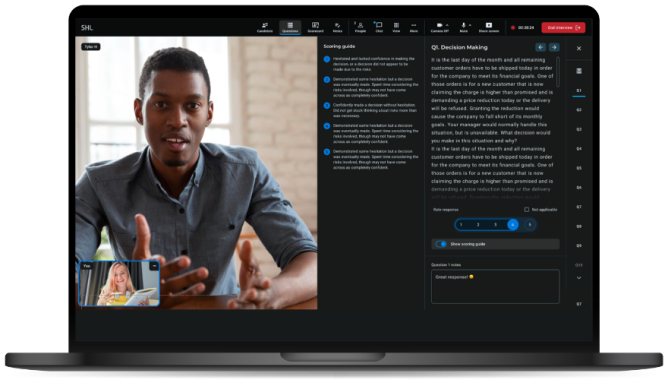668x383 pixels.
Task: Show the People list
Action: pos(360,27)
